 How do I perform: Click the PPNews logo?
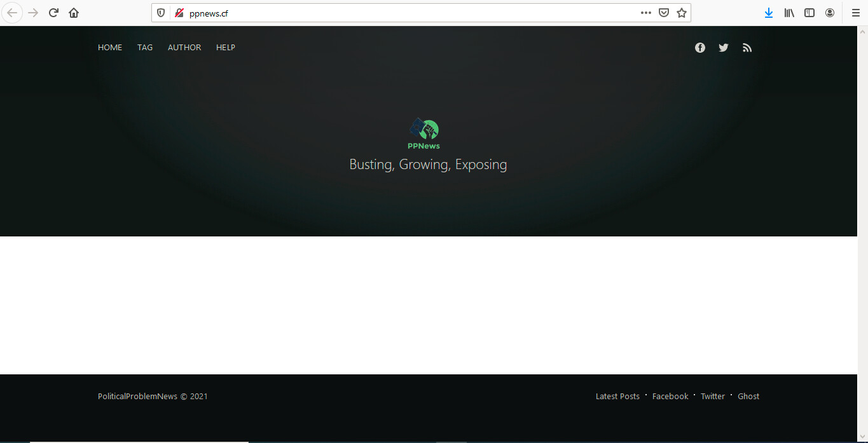(x=424, y=133)
